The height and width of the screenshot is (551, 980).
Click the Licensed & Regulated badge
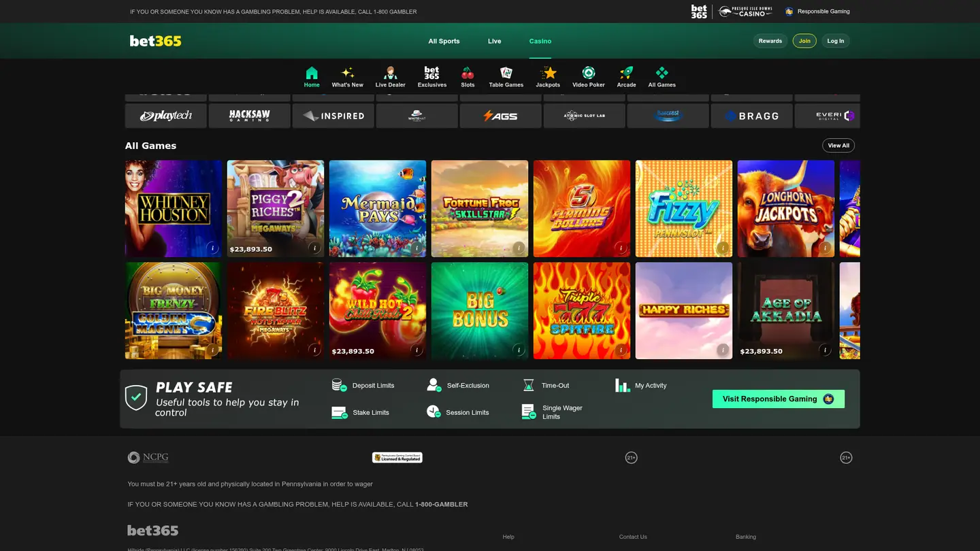pyautogui.click(x=397, y=458)
